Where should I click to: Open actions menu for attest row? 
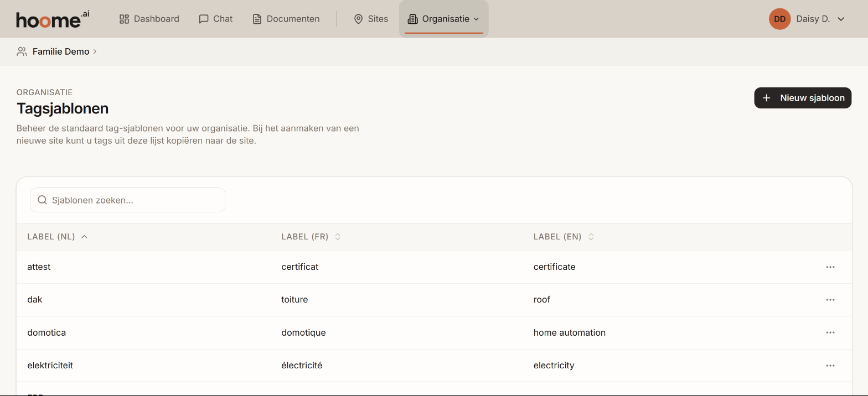click(830, 267)
